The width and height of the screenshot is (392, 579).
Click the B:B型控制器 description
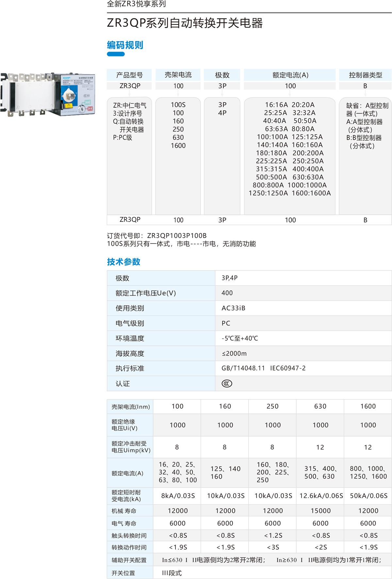tap(364, 142)
